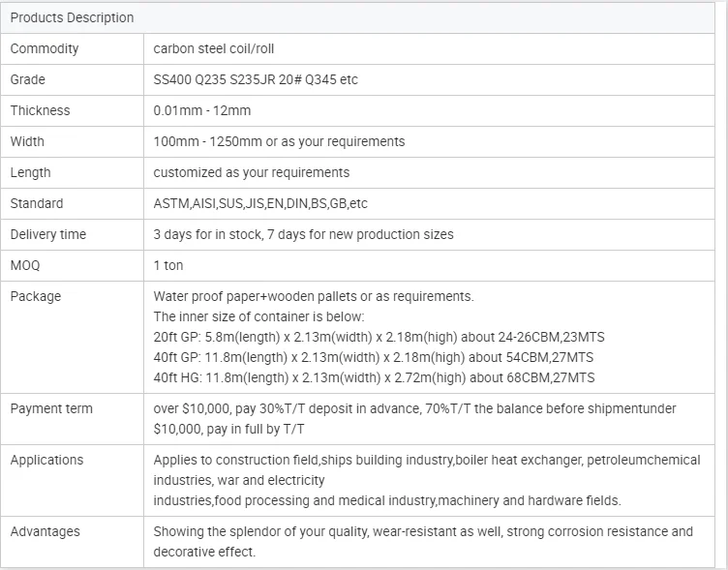Select the Applications row label
Screen dimensions: 728x570
[46, 461]
